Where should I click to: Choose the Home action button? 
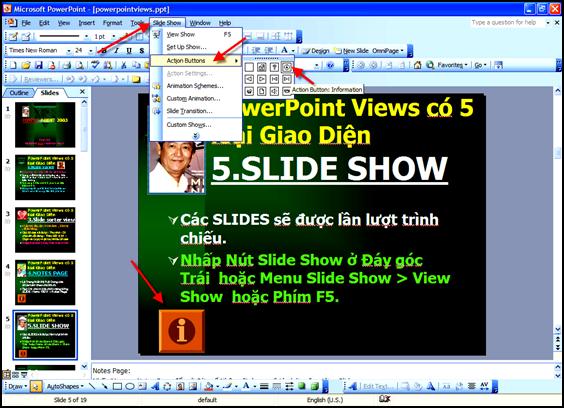pos(262,67)
